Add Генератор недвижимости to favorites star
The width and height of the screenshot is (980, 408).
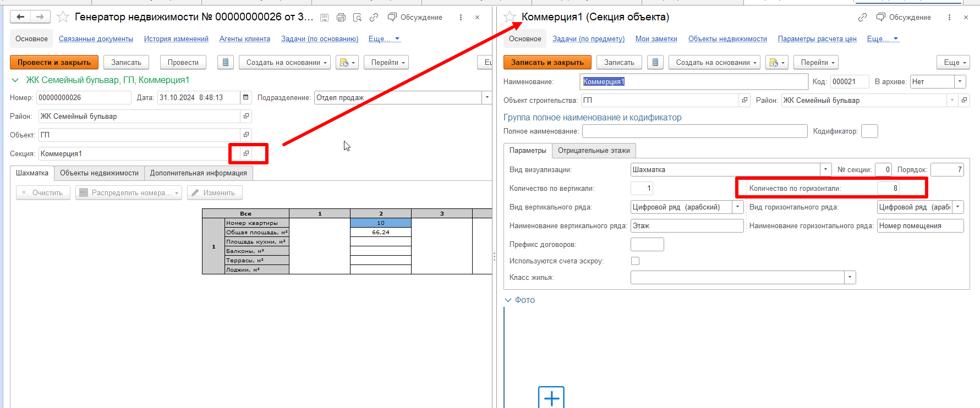pos(63,17)
